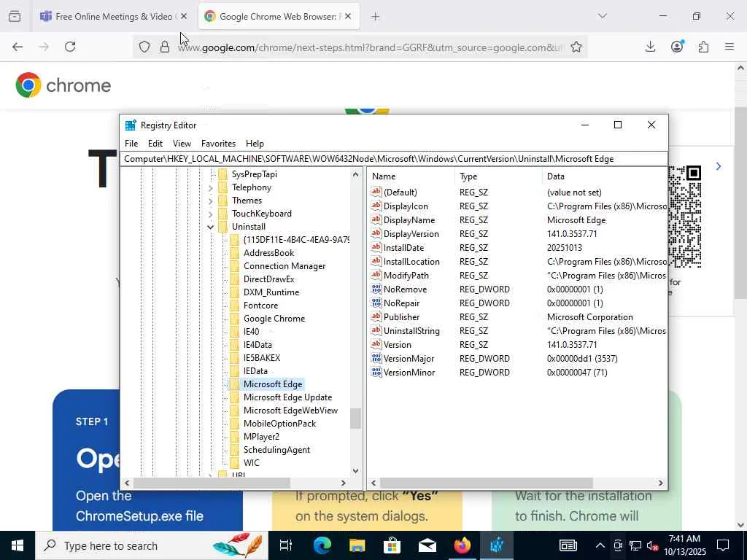This screenshot has width=747, height=560.
Task: Click the chrome logo on the page
Action: tap(63, 85)
